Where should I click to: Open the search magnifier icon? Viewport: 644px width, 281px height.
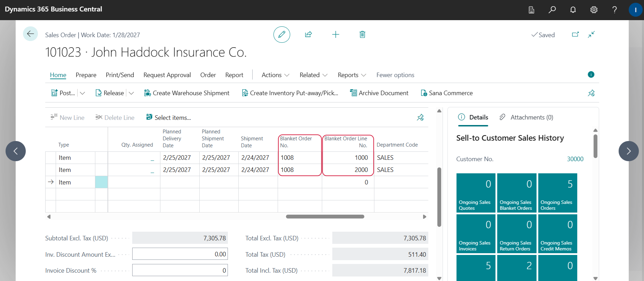(x=552, y=10)
